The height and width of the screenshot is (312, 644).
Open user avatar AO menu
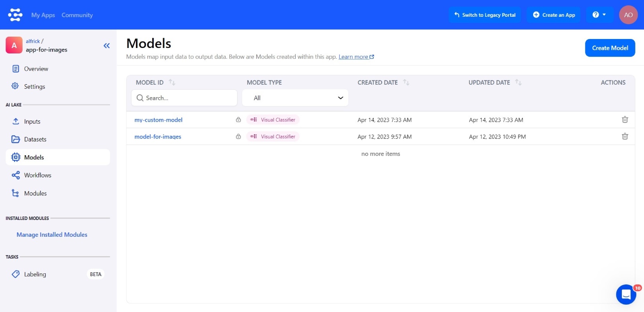point(628,15)
